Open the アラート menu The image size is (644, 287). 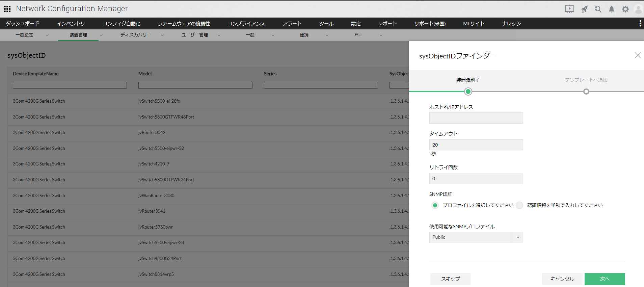[x=292, y=23]
